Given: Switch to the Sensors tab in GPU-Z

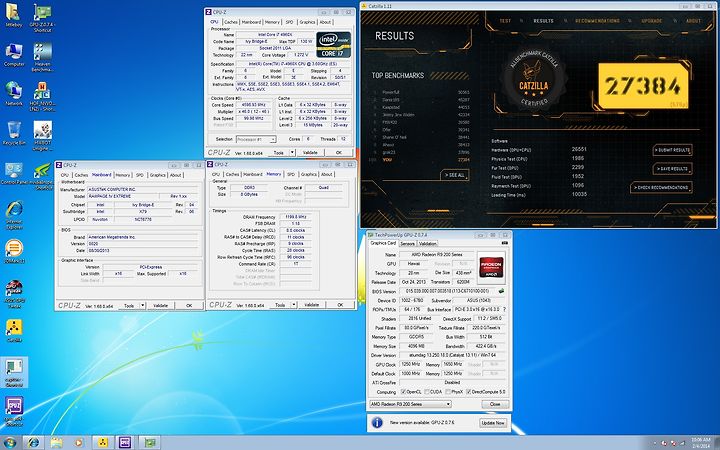Looking at the screenshot, I should pyautogui.click(x=407, y=244).
